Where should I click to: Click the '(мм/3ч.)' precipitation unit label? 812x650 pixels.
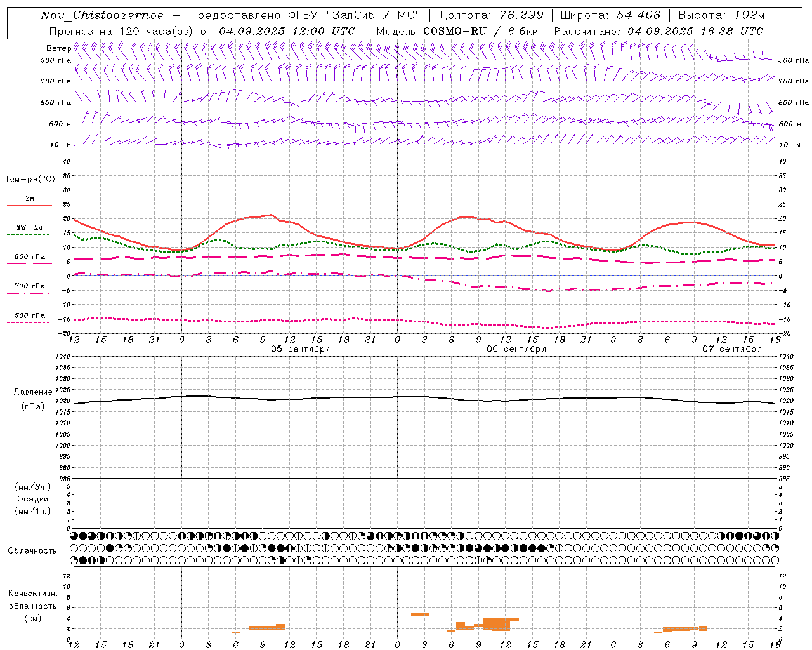[33, 487]
